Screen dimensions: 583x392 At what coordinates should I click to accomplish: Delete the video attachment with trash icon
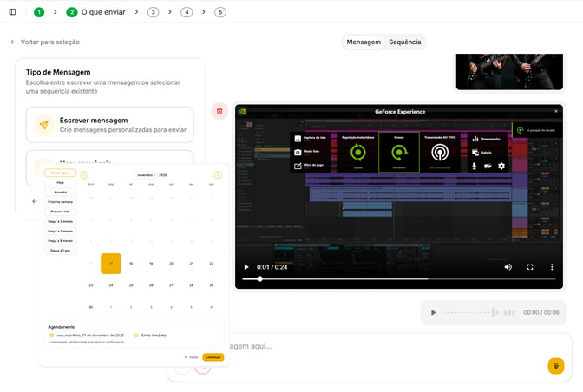[219, 111]
